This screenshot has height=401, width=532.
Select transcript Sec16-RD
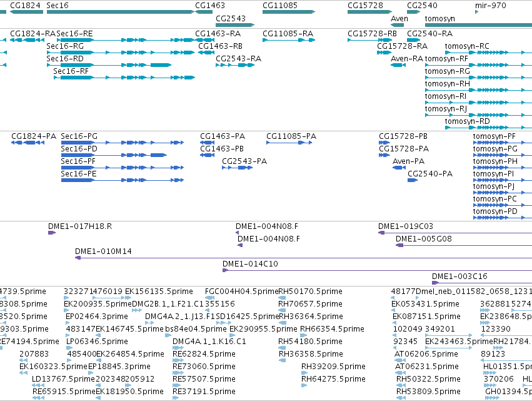[x=65, y=59]
